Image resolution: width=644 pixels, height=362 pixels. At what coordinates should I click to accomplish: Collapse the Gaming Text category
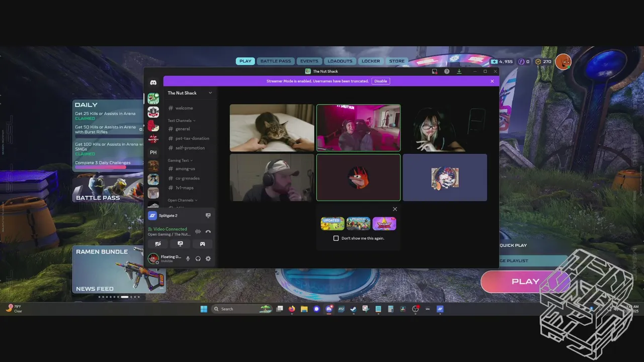tap(180, 160)
